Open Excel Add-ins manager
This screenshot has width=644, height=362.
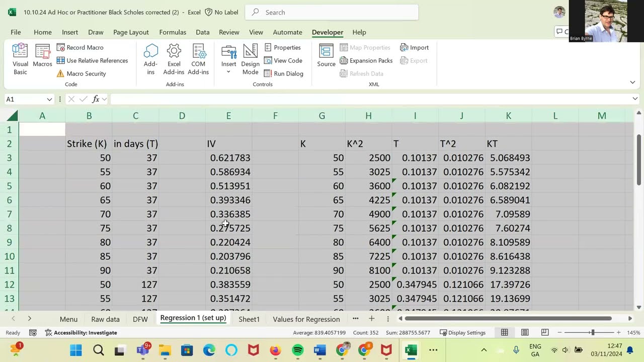(x=174, y=59)
